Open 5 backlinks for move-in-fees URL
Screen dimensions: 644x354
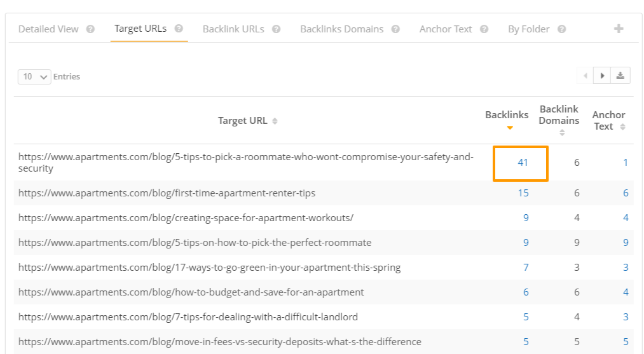pyautogui.click(x=526, y=342)
